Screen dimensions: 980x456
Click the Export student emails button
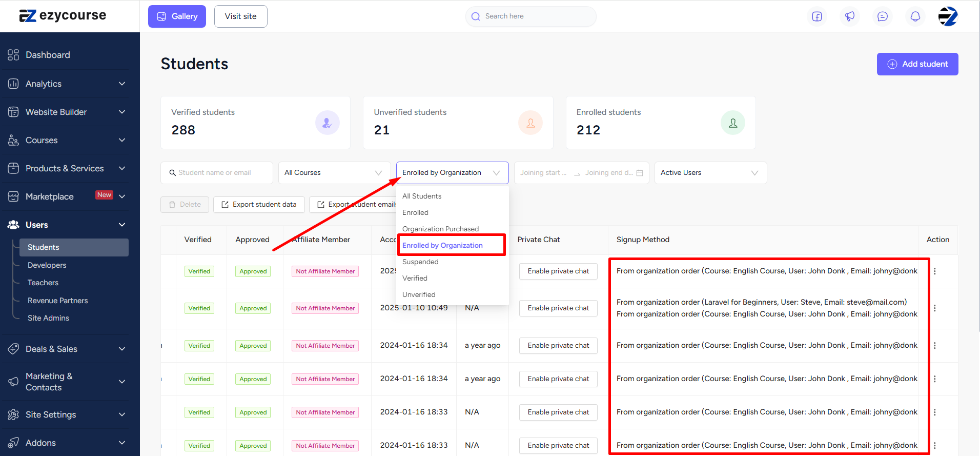[x=357, y=205]
